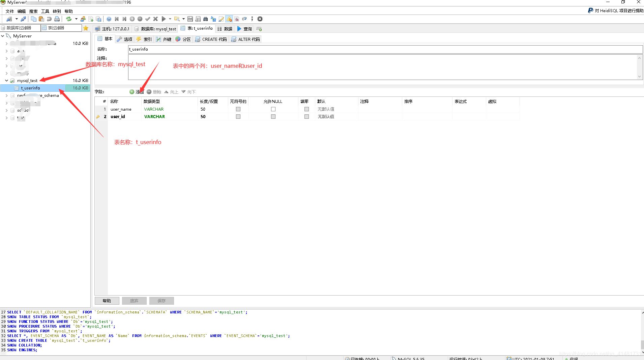The image size is (644, 360).
Task: Toggle unsigned checkbox for user_name
Action: click(x=238, y=109)
